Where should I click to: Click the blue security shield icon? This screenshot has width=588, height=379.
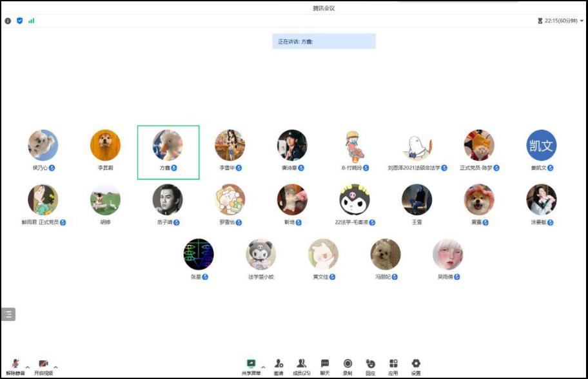point(19,21)
